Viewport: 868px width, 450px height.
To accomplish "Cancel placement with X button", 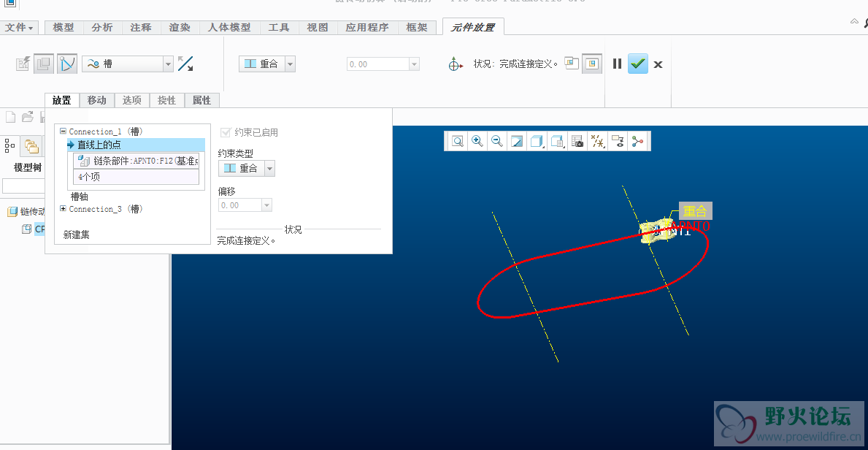I will click(658, 64).
